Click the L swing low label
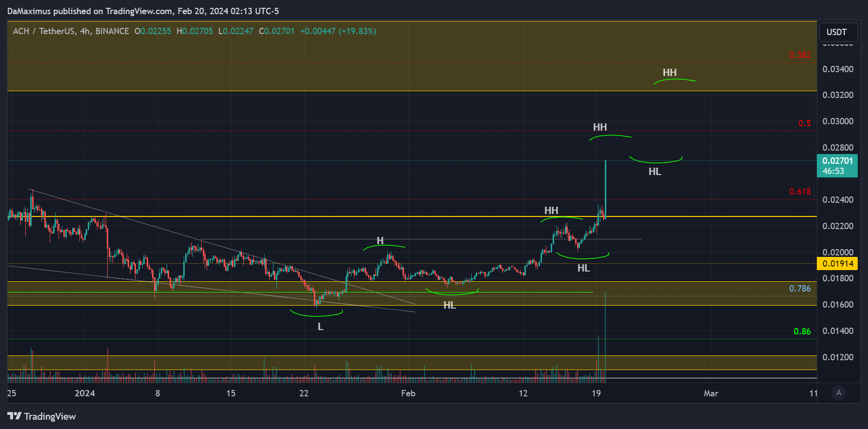 coord(321,327)
